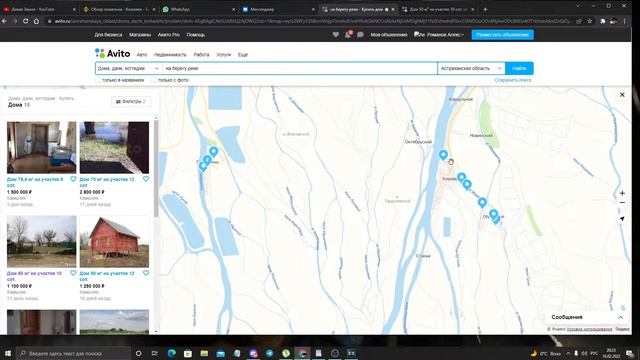Open notifications bell in Avito header
The height and width of the screenshot is (360, 640).
click(348, 35)
